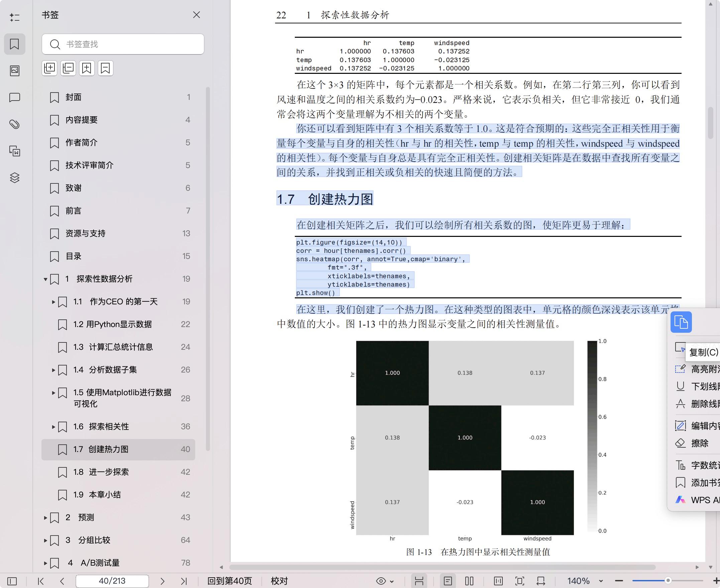Click the fit page icon
Viewport: 720px width, 588px height.
[x=520, y=581]
